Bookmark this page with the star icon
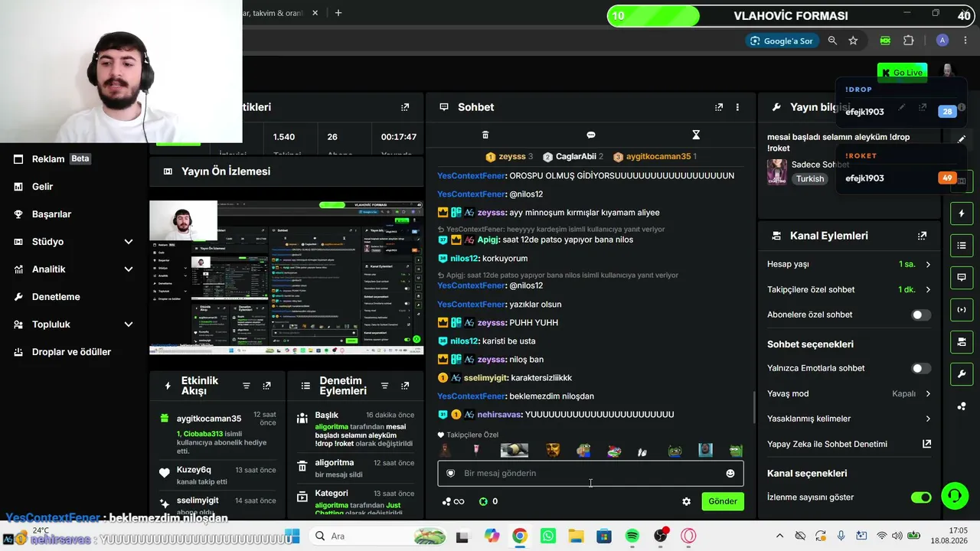This screenshot has width=980, height=551. (853, 41)
